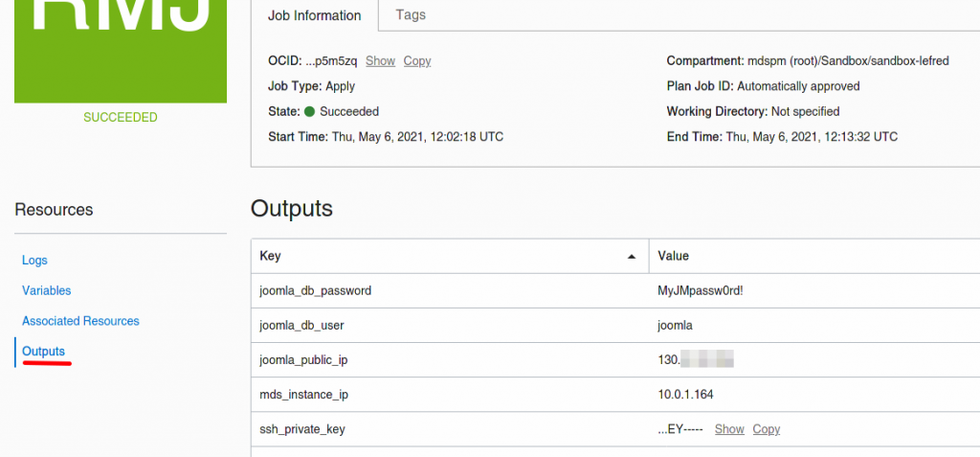The width and height of the screenshot is (980, 457).
Task: Click the End Time value
Action: coord(812,136)
